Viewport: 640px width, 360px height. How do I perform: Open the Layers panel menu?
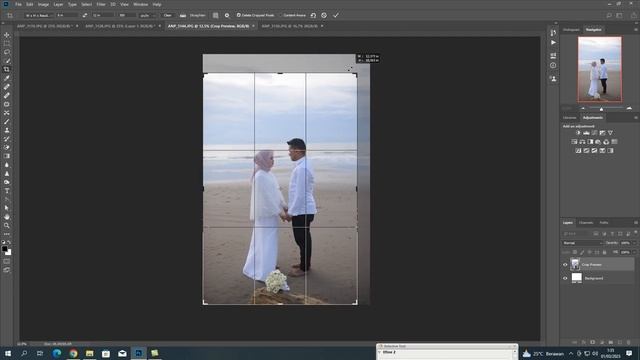(636, 222)
